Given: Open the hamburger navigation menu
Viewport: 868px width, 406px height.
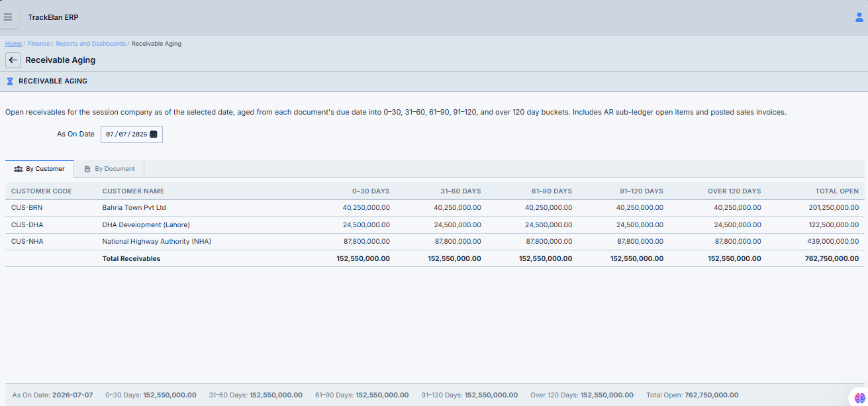Looking at the screenshot, I should pyautogui.click(x=8, y=17).
